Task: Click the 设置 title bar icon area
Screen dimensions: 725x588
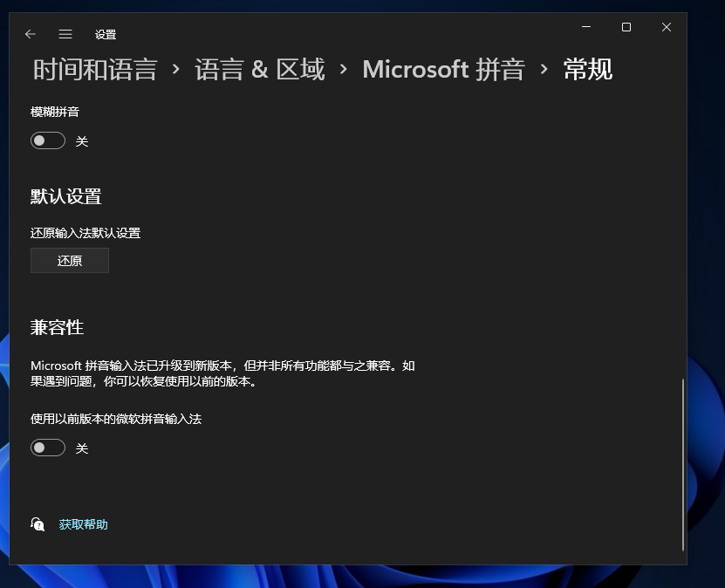Action: [106, 34]
